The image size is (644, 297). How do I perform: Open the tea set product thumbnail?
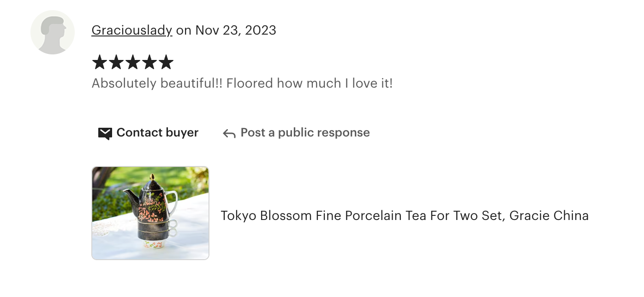(x=150, y=213)
